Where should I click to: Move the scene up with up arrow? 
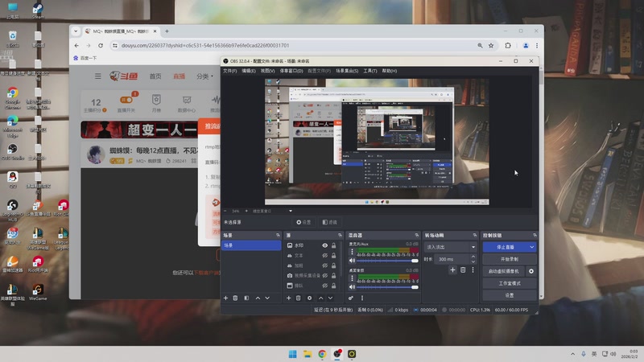tap(258, 298)
